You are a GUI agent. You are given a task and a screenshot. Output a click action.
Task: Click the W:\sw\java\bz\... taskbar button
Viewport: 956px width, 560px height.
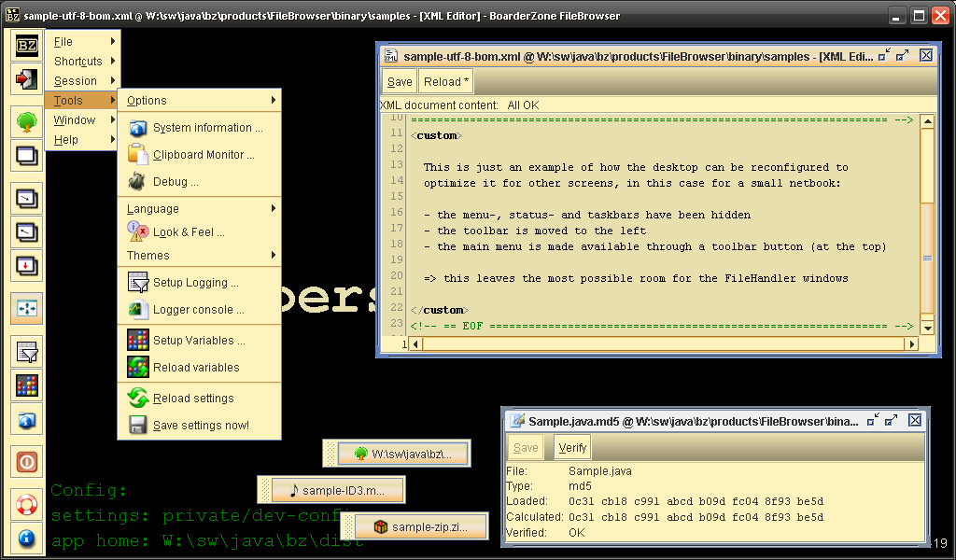403,454
